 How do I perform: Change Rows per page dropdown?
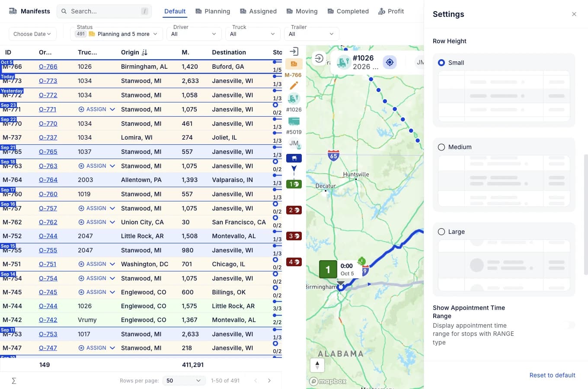(x=184, y=381)
